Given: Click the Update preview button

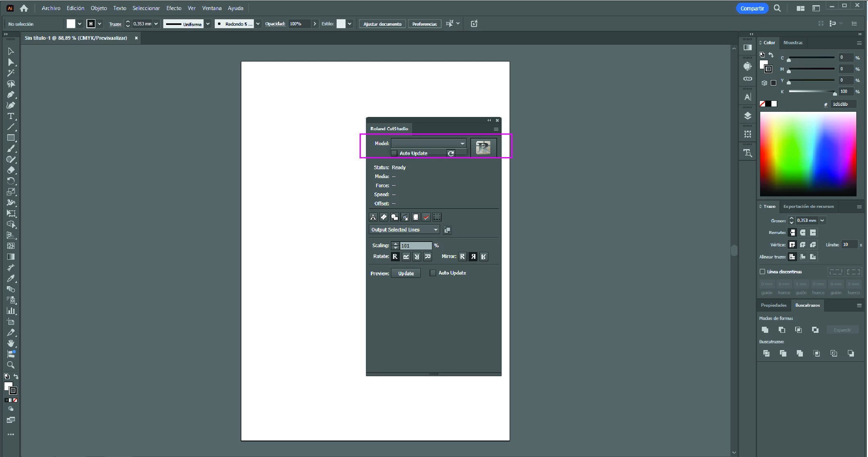Looking at the screenshot, I should click(x=406, y=273).
